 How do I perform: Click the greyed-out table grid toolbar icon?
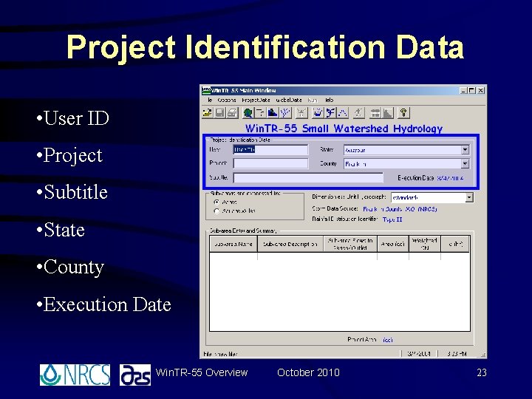pos(375,112)
